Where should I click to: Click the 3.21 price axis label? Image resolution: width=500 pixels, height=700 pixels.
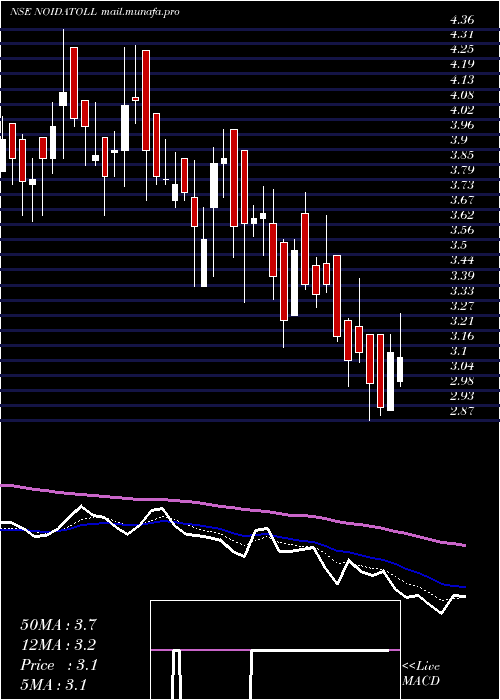(x=462, y=321)
